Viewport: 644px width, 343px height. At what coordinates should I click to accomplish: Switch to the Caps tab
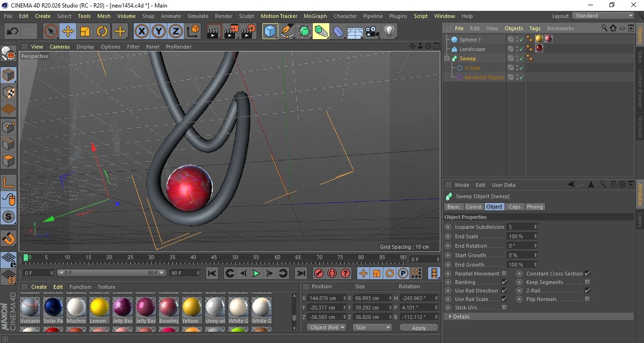515,207
